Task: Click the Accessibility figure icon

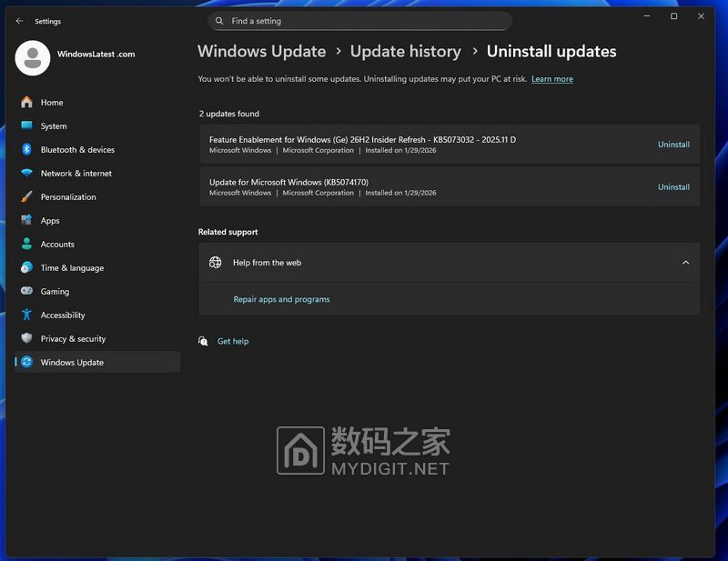Action: 27,315
